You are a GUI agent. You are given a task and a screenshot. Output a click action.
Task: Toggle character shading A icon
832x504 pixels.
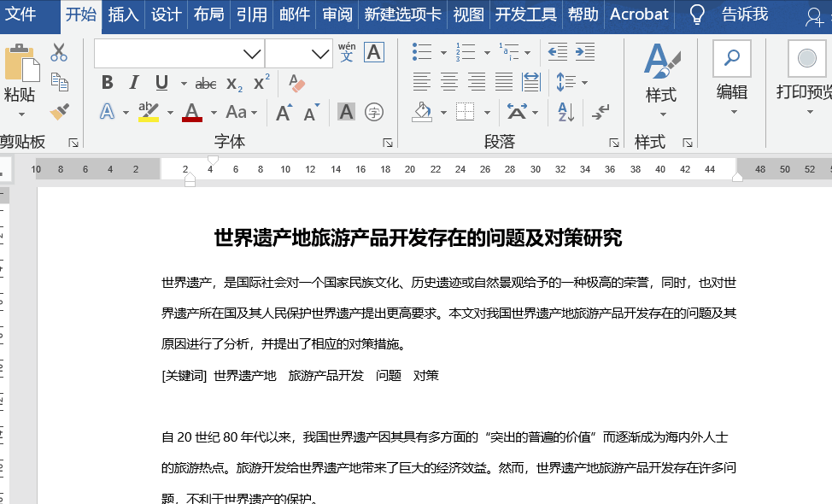coord(347,112)
